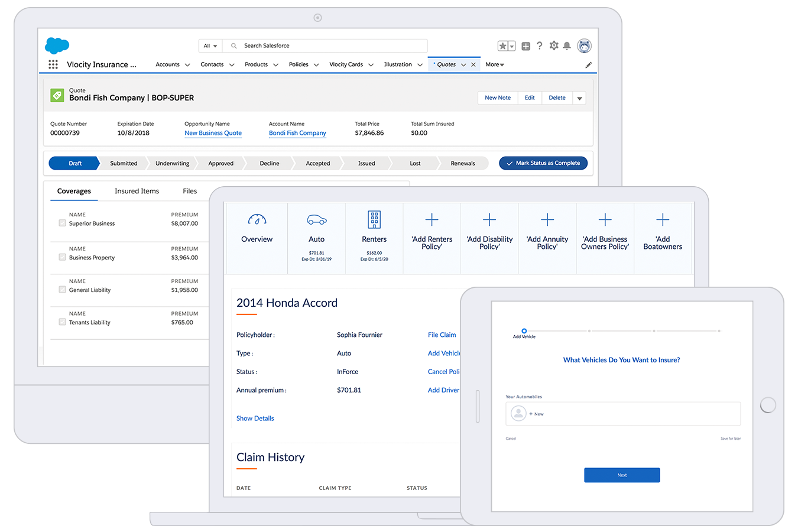
Task: Open the Bondi Fish Company account link
Action: point(297,133)
